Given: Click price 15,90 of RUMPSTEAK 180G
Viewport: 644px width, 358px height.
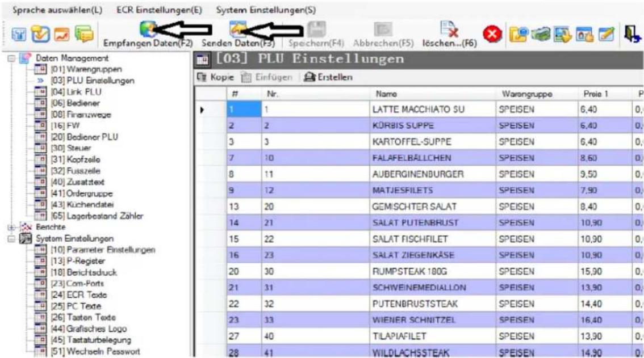Looking at the screenshot, I should [x=605, y=271].
